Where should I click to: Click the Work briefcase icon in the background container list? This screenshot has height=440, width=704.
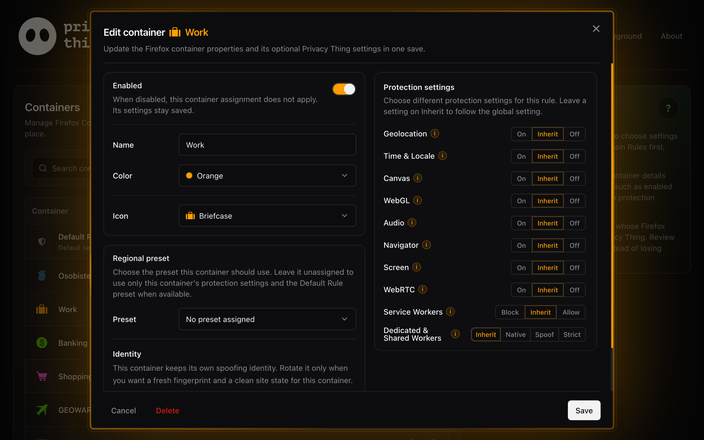42,309
